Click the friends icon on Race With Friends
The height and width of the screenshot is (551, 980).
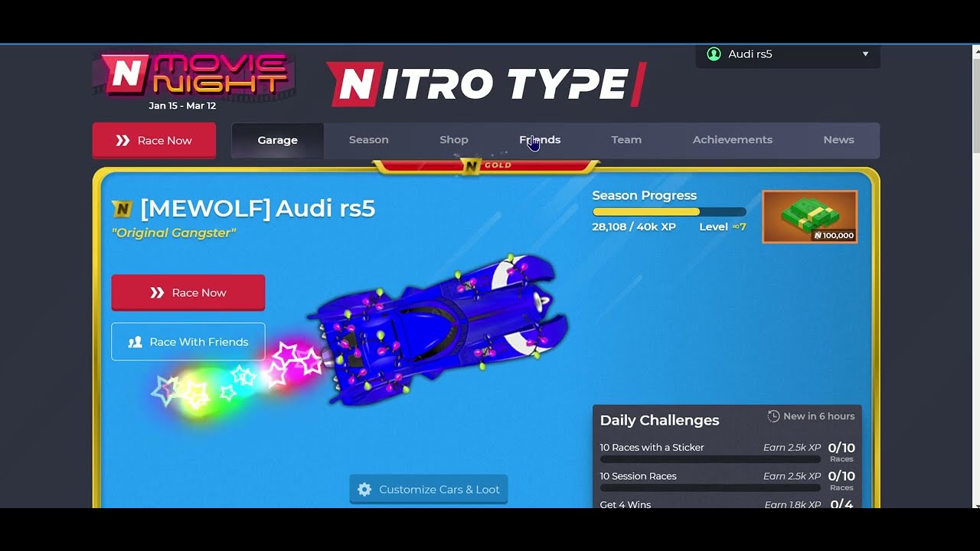(x=136, y=342)
